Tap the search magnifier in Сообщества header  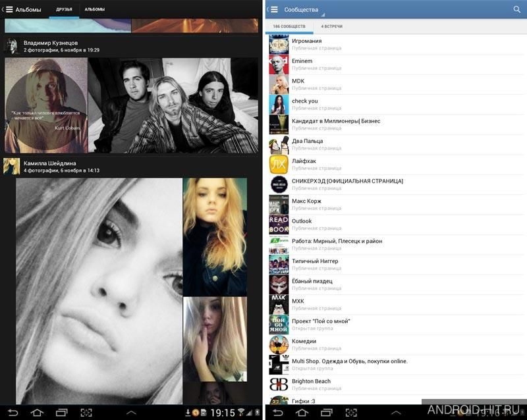point(517,9)
